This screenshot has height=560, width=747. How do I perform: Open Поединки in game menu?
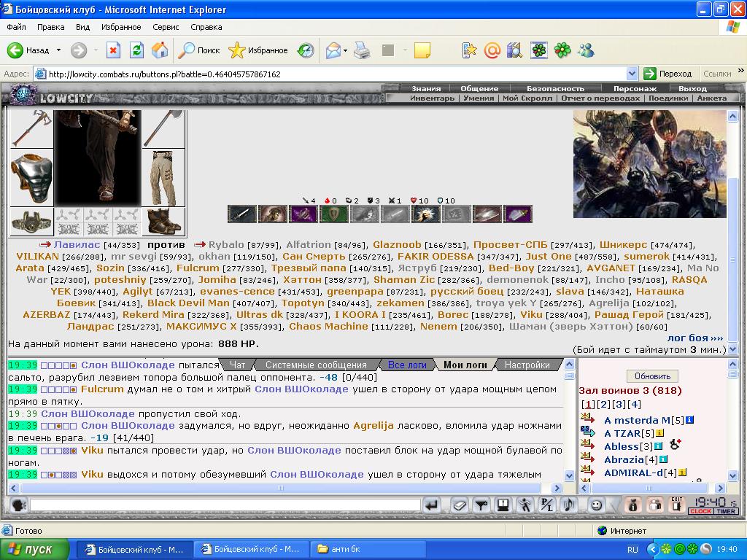click(x=668, y=98)
